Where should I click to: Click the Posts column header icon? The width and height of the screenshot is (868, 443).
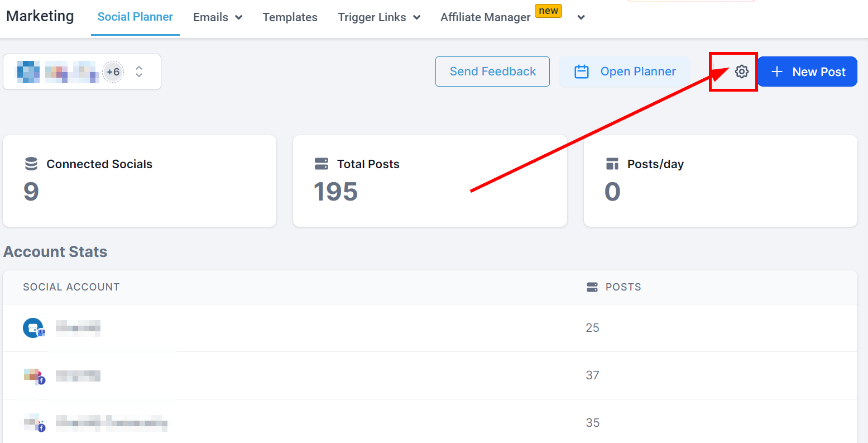point(592,287)
